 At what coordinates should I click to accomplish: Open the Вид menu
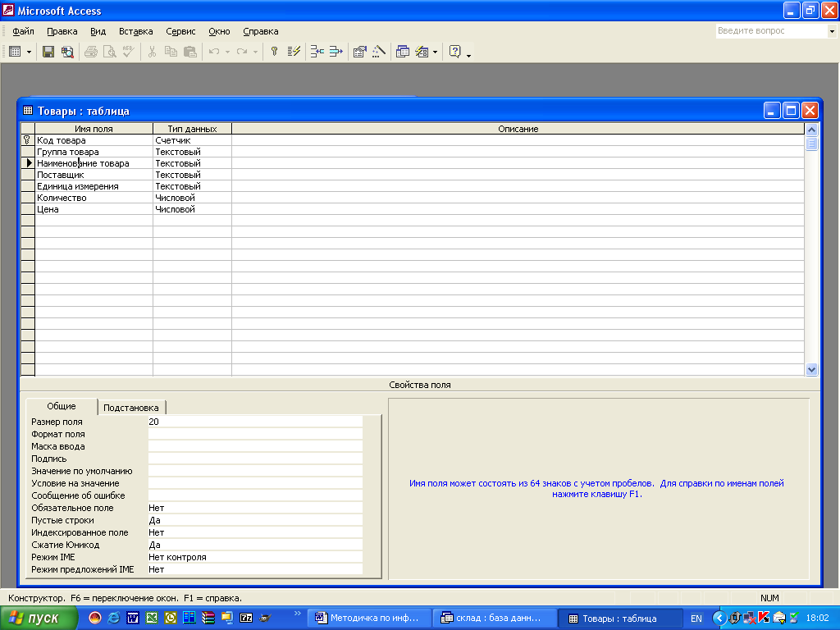[x=98, y=31]
